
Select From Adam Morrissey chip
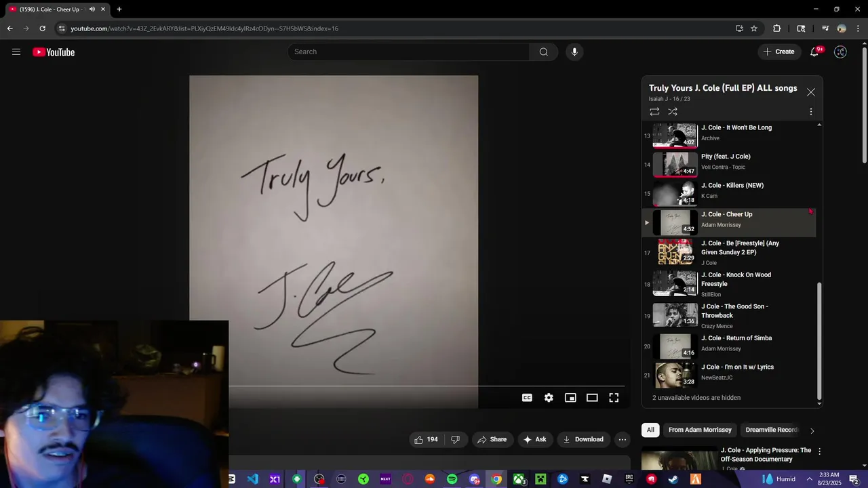point(700,430)
